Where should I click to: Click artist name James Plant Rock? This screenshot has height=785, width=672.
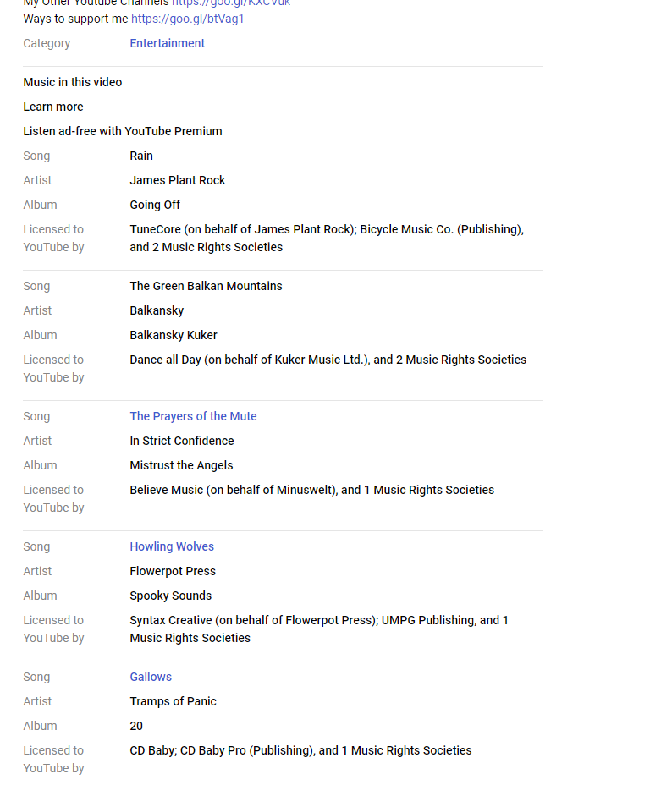pos(178,180)
